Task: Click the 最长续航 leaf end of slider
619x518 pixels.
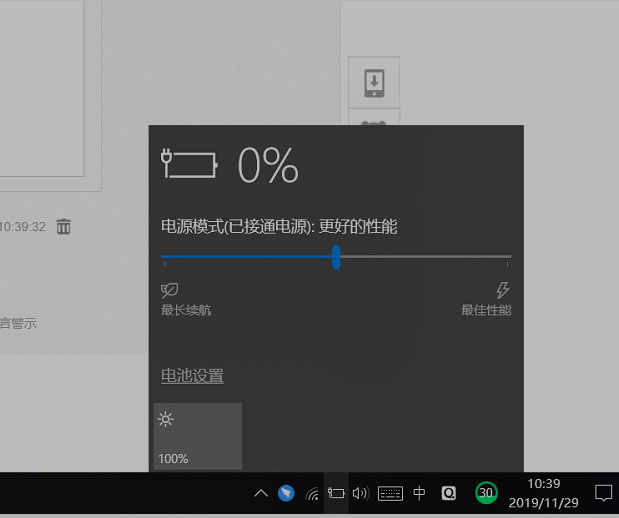Action: (169, 290)
